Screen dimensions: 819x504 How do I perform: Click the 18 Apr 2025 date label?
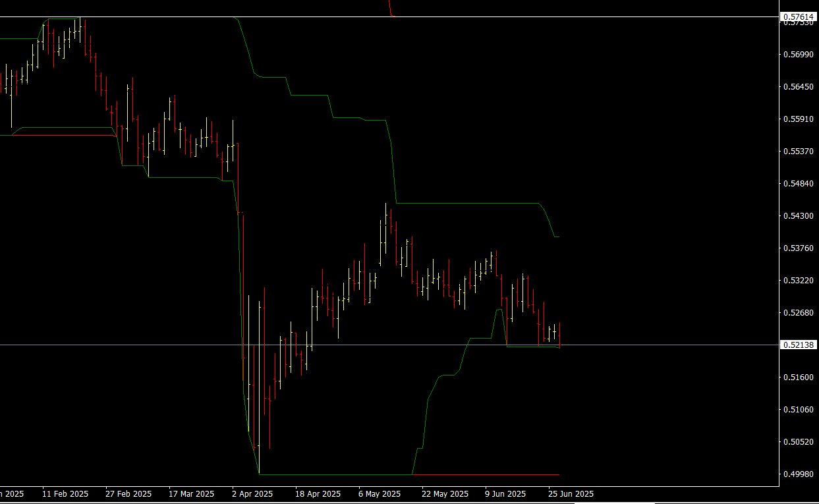click(x=318, y=493)
